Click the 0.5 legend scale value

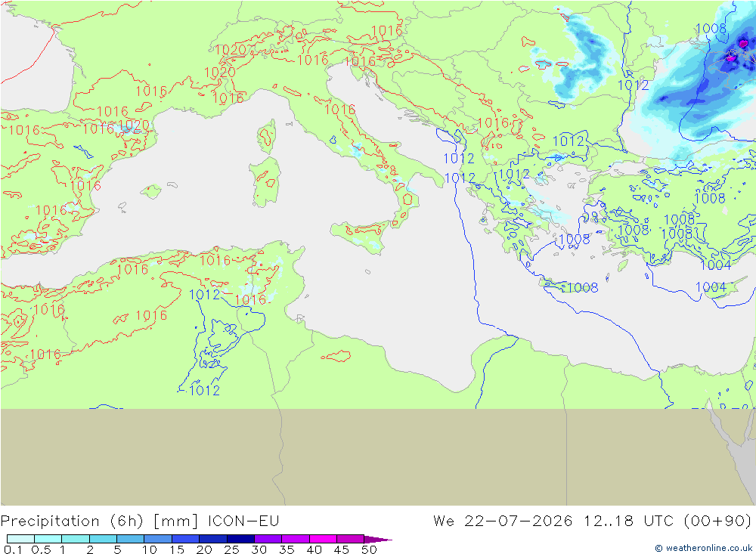click(x=41, y=549)
